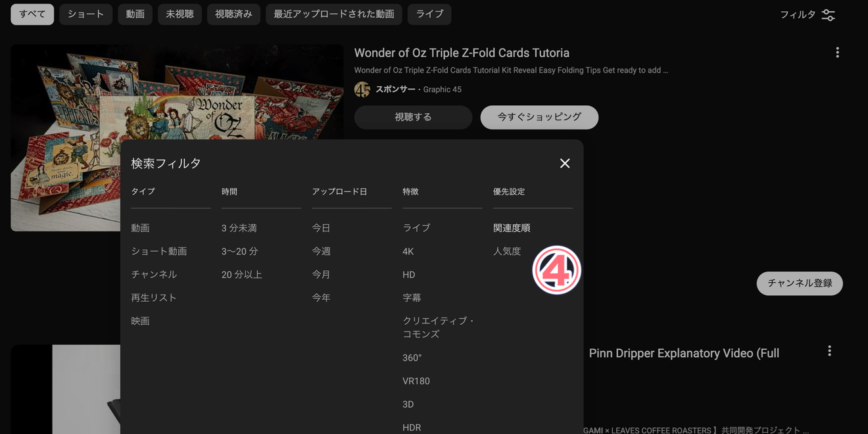The height and width of the screenshot is (434, 868).
Task: Filter upload date to 今日
Action: click(321, 228)
